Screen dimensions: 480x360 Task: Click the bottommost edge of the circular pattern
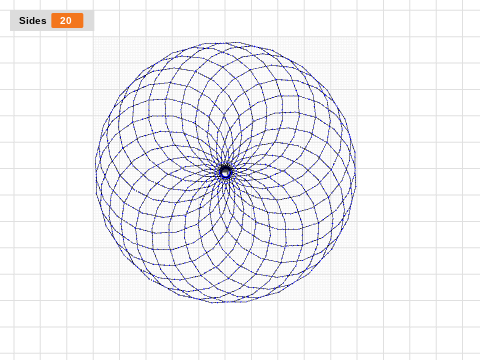pyautogui.click(x=227, y=302)
